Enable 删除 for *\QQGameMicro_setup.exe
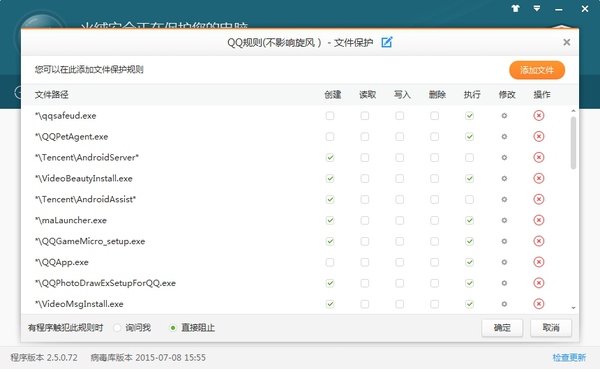The height and width of the screenshot is (369, 600). pyautogui.click(x=434, y=241)
